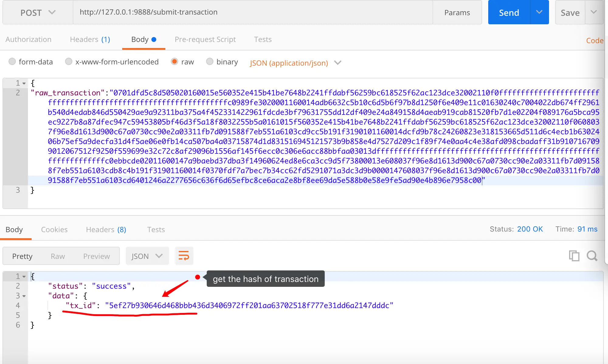Open the POST method dropdown
Screen dimensions: 608x364
pos(38,12)
